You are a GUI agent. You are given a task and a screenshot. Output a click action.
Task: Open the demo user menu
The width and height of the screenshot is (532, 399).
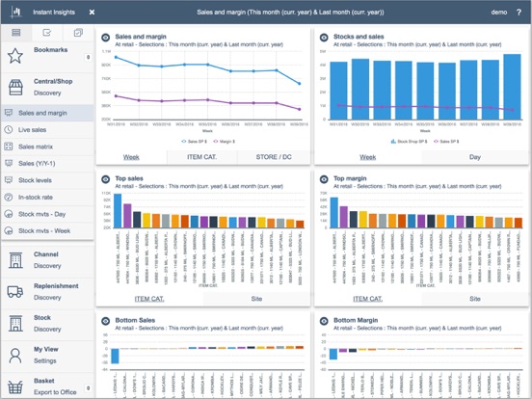(499, 13)
